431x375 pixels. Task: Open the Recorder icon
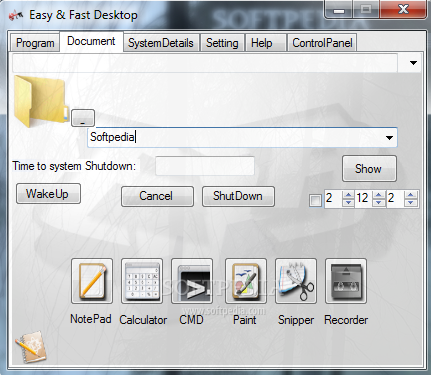tap(346, 281)
